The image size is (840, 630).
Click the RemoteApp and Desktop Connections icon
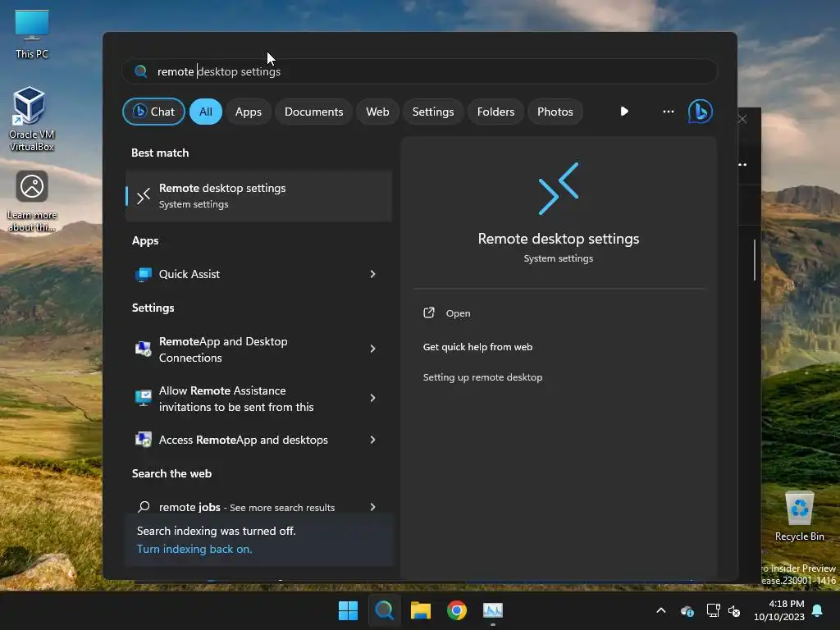pyautogui.click(x=143, y=349)
